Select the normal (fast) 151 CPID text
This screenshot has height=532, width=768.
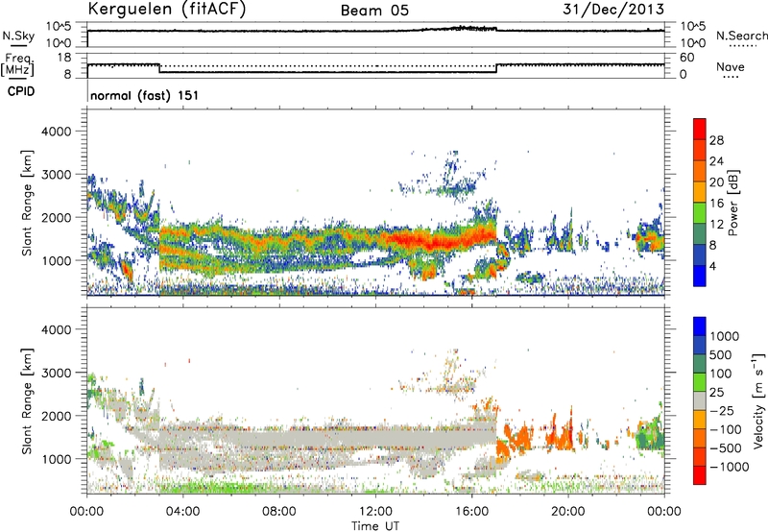(145, 95)
